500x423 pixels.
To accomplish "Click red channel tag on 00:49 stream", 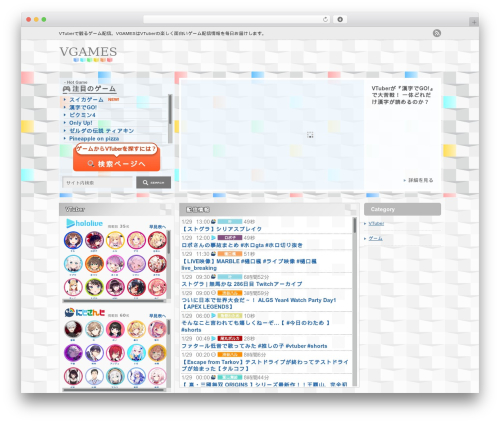I will tap(230, 339).
